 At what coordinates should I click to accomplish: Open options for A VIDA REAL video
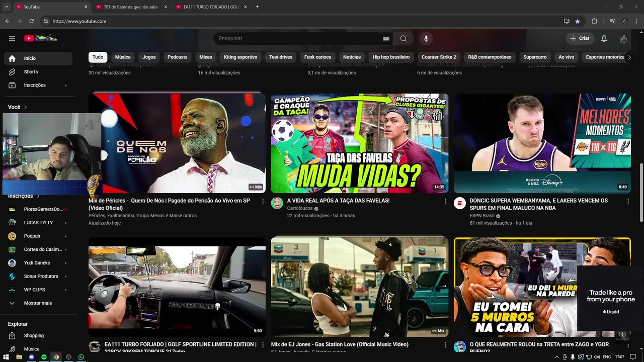(x=445, y=201)
